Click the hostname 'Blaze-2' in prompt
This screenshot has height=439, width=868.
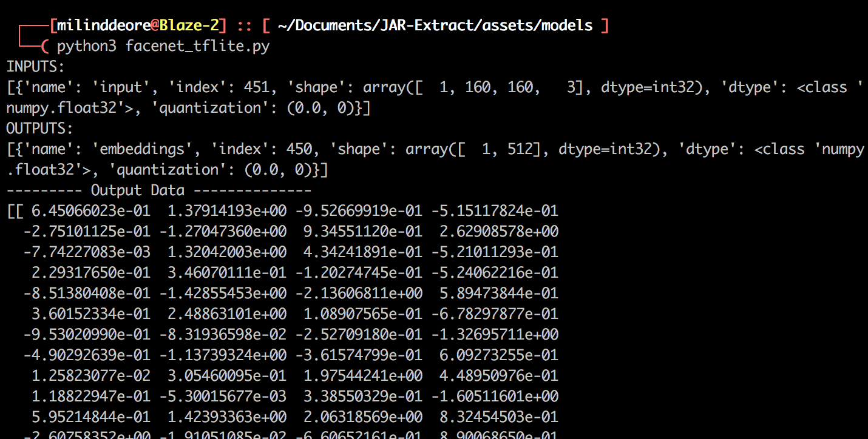coord(189,25)
